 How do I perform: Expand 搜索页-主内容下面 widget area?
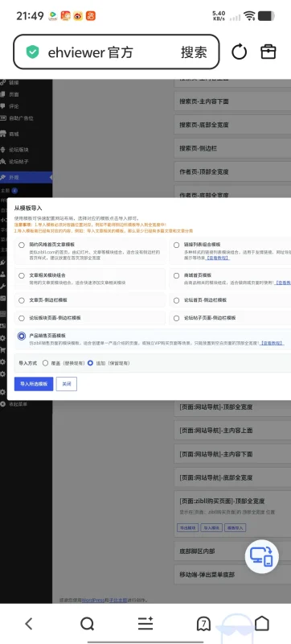click(232, 101)
